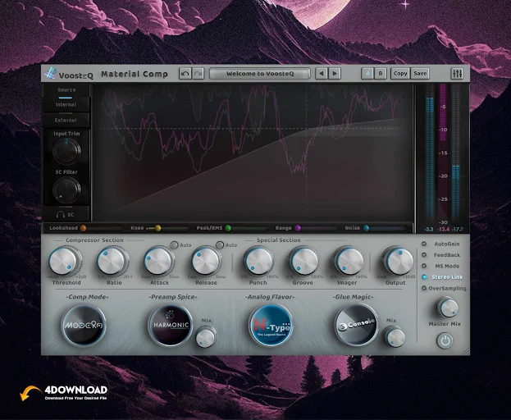Click the undo arrow button
The height and width of the screenshot is (420, 511).
tap(185, 74)
